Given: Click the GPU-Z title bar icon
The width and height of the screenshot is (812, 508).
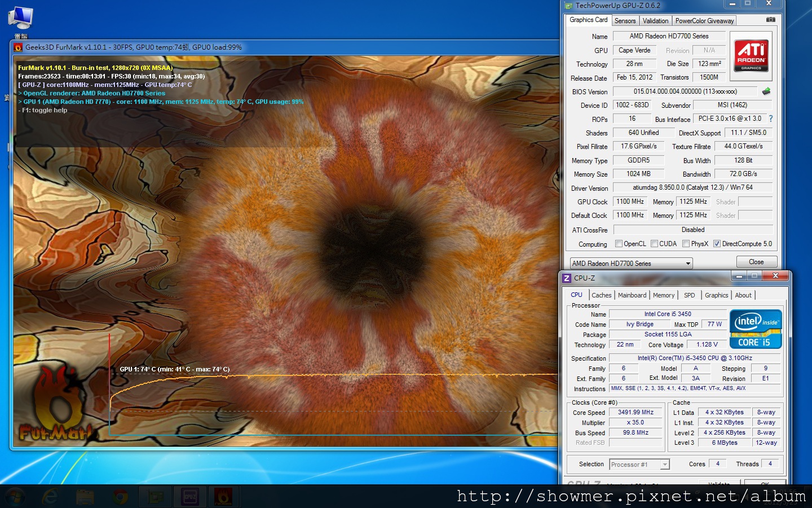Looking at the screenshot, I should 568,6.
